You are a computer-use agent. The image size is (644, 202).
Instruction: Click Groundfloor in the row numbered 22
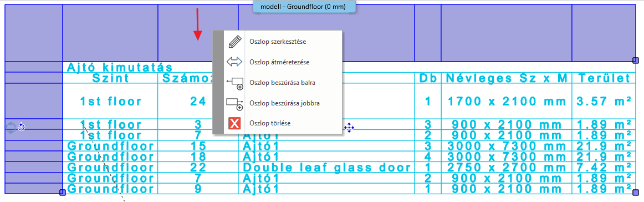(110, 168)
